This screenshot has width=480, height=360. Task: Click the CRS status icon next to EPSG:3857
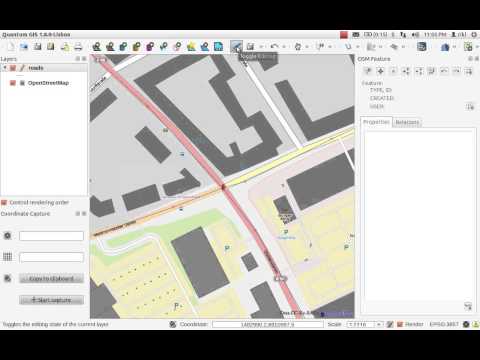(466, 324)
